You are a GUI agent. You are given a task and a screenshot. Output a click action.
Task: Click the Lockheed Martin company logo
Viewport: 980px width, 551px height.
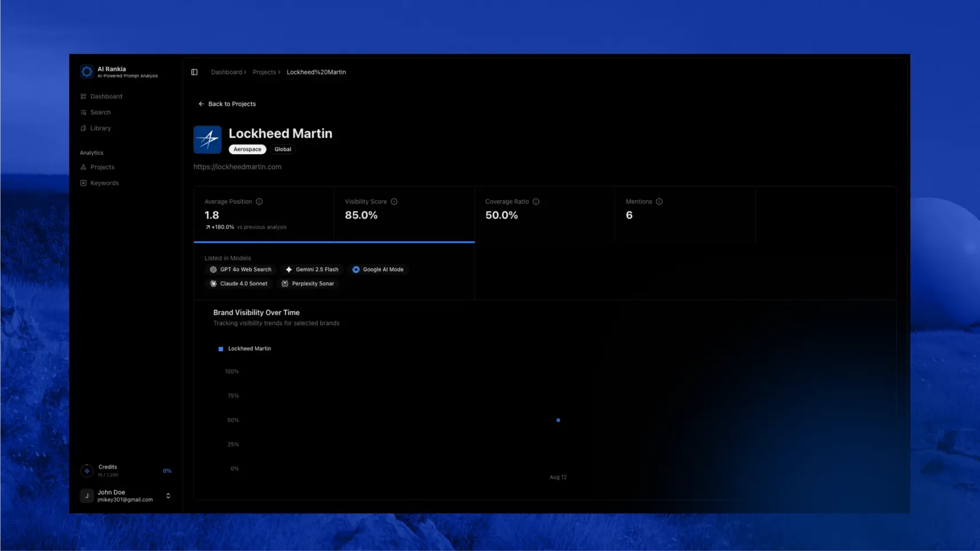tap(207, 139)
